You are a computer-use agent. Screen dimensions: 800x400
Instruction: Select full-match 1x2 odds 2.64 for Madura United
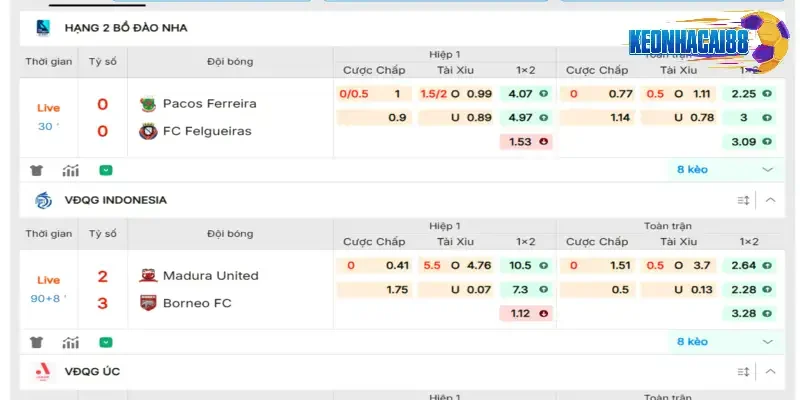pyautogui.click(x=749, y=265)
